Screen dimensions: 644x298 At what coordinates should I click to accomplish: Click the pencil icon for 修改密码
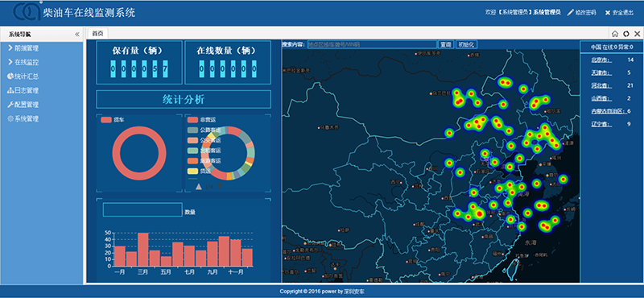pos(570,13)
